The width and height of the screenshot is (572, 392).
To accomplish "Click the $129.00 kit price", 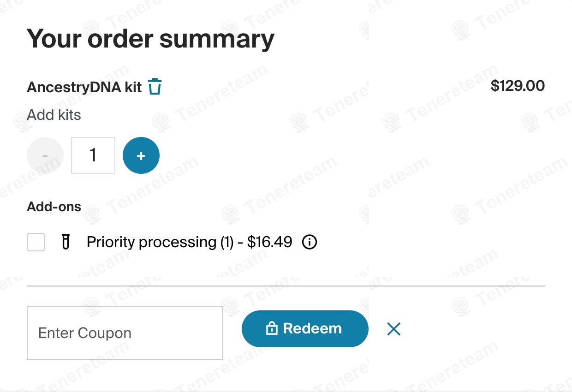I will [x=518, y=86].
